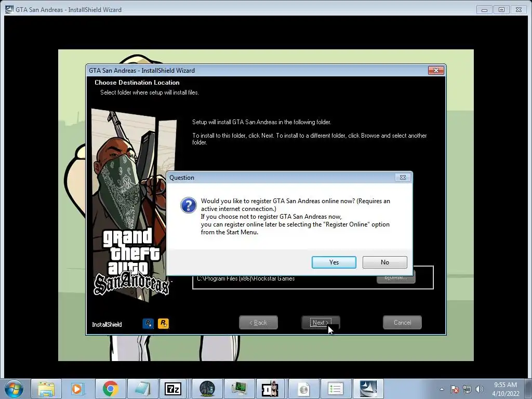Close the Question dialog
Image resolution: width=532 pixels, height=399 pixels.
pos(403,178)
